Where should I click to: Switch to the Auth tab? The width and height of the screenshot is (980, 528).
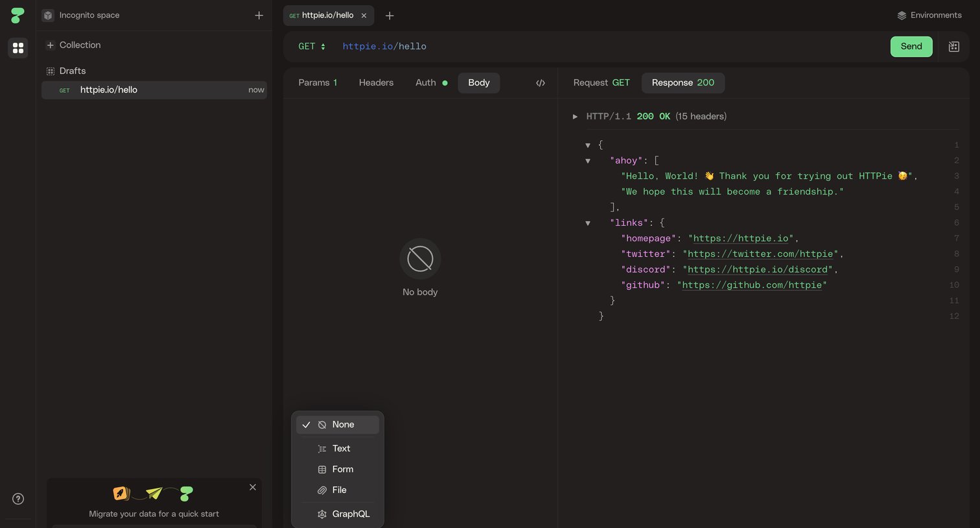pos(431,83)
